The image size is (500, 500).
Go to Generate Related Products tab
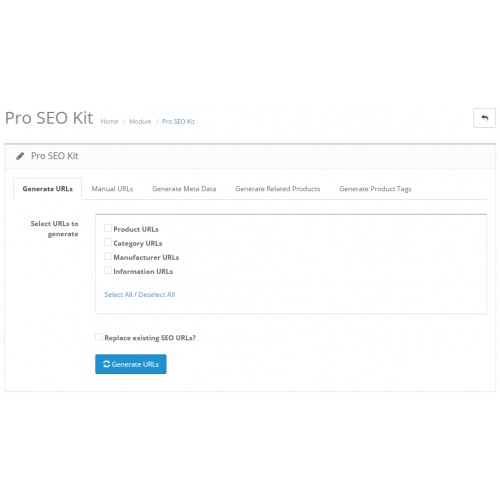click(278, 189)
